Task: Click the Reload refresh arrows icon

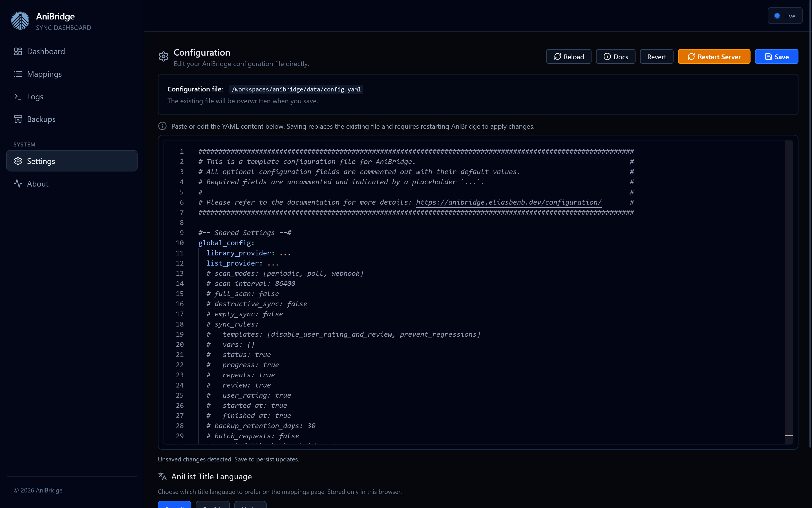Action: pos(557,57)
